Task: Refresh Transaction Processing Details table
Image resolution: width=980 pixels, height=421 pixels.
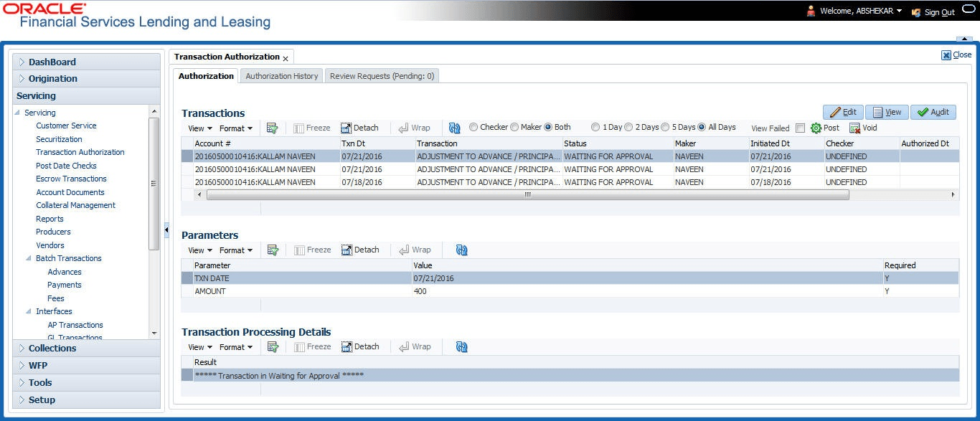Action: 461,346
